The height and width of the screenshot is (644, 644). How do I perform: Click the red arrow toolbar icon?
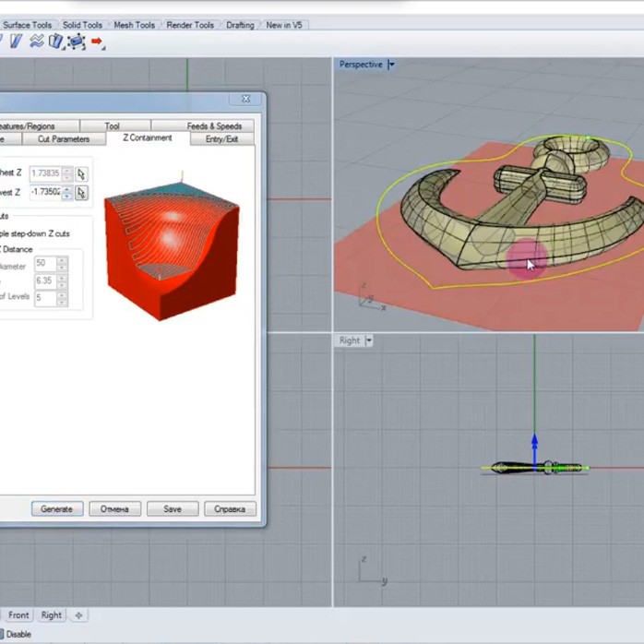point(97,42)
